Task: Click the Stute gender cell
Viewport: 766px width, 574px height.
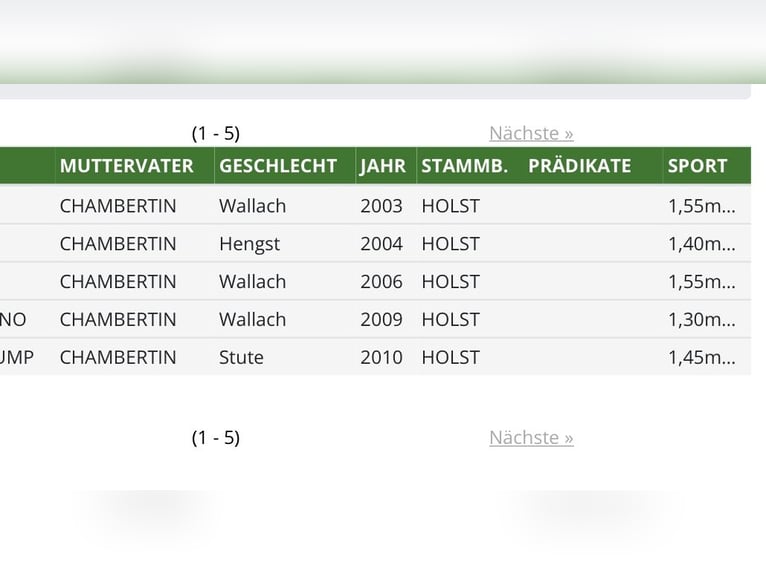Action: (x=241, y=357)
